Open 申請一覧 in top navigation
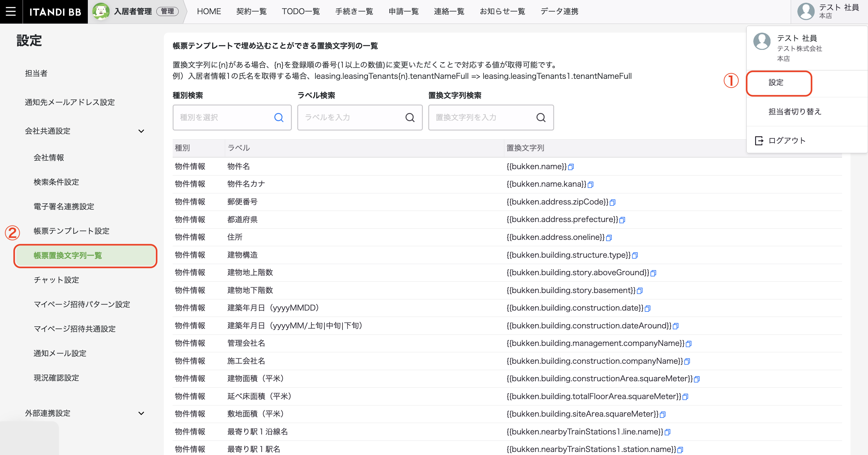This screenshot has height=455, width=868. 404,11
